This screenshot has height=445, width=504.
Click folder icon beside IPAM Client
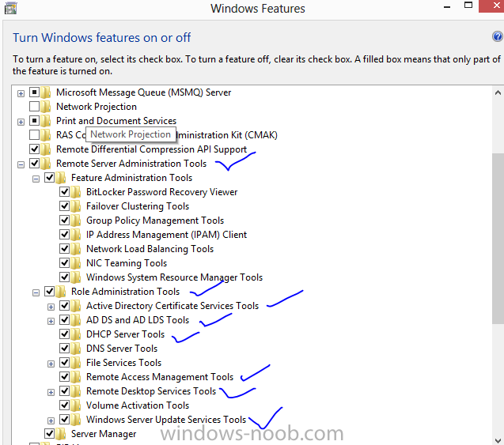75,235
